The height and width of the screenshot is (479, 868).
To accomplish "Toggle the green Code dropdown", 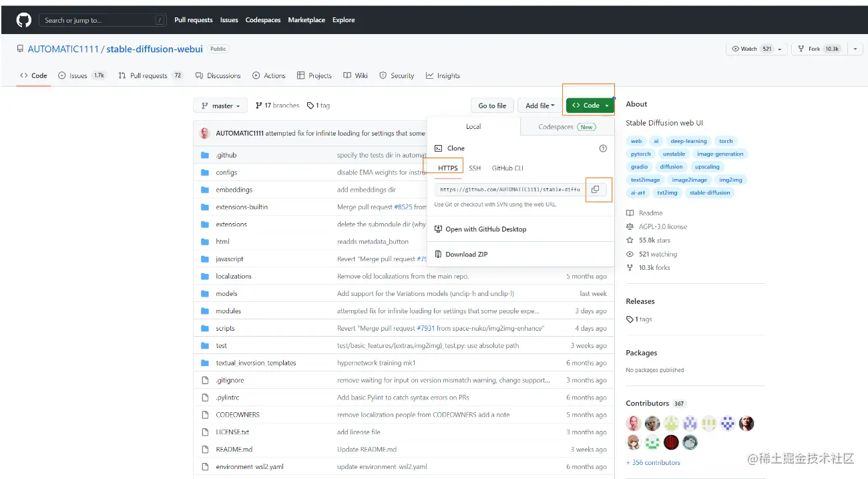I will pyautogui.click(x=590, y=106).
